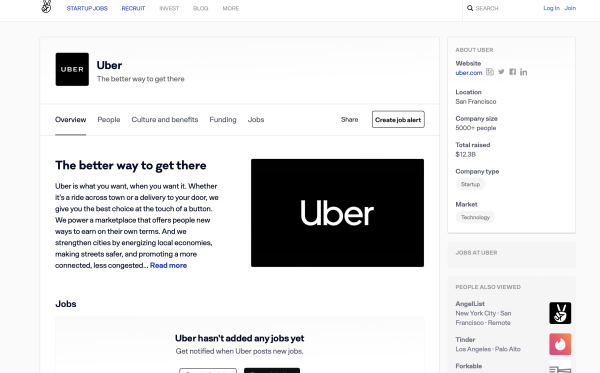Open the RECRUIT menu item

pos(133,8)
